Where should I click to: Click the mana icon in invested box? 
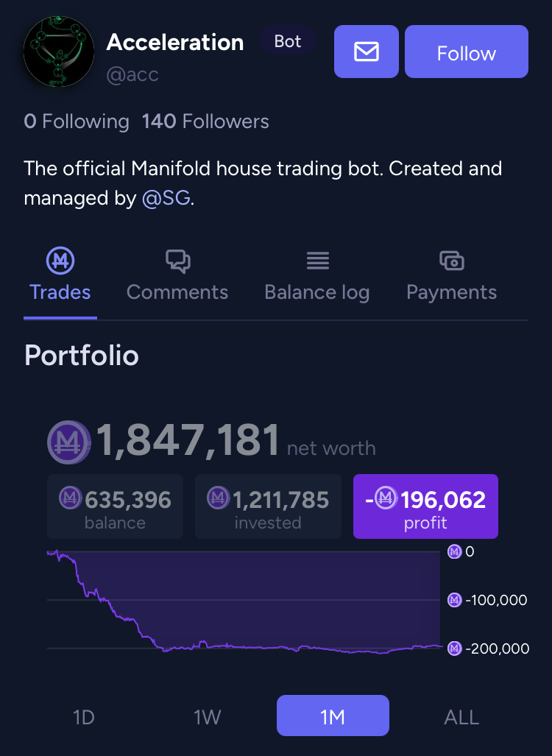coord(219,498)
